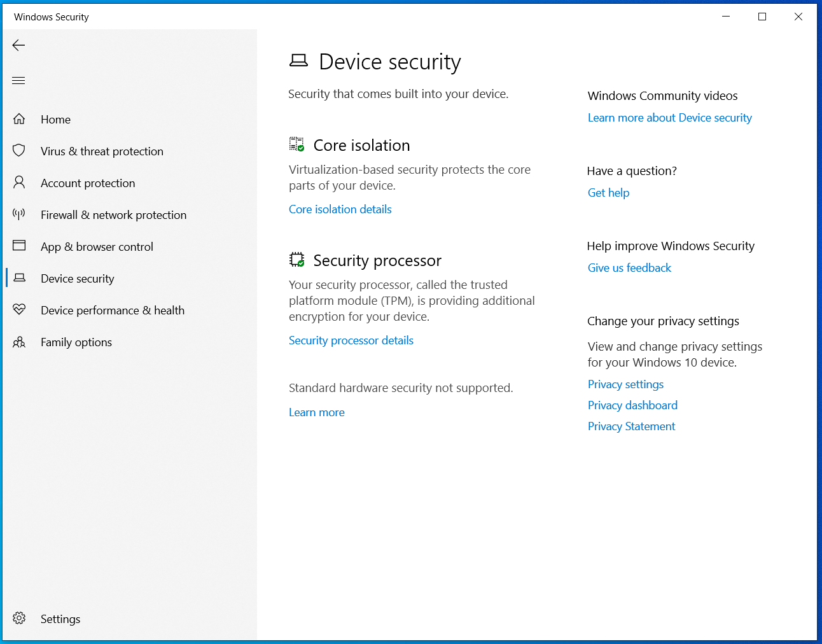
Task: Toggle the hamburger navigation menu icon
Action: pyautogui.click(x=18, y=81)
